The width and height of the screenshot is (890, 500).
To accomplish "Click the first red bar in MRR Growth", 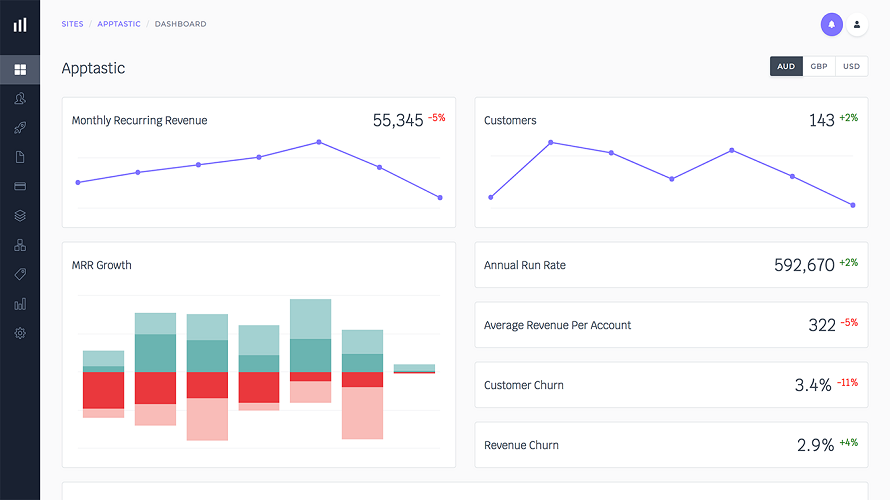I will (103, 390).
